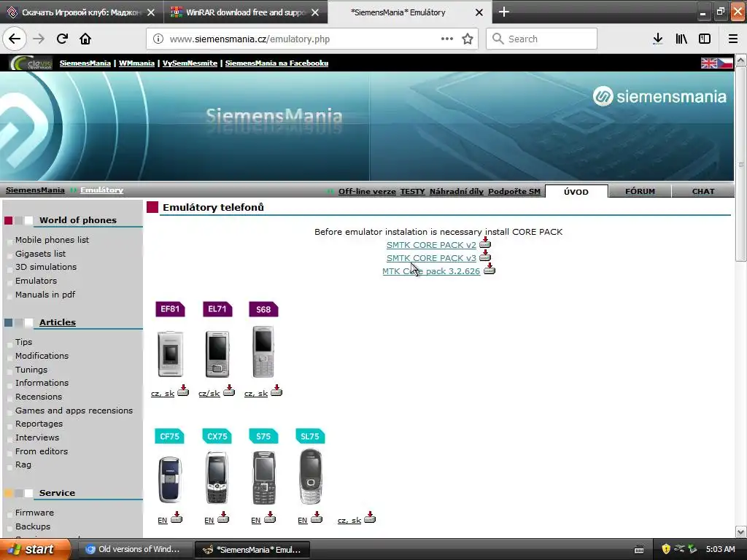Image resolution: width=747 pixels, height=560 pixels.
Task: Click download icon under CX75 phone
Action: (x=223, y=518)
